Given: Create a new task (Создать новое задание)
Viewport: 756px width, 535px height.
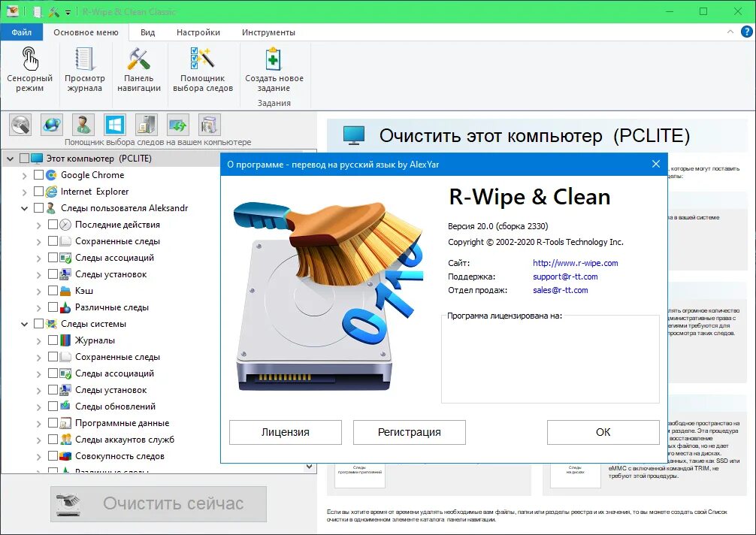Looking at the screenshot, I should point(273,68).
